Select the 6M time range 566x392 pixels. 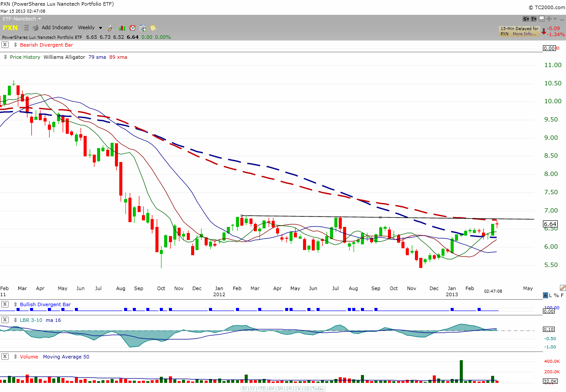click(x=271, y=389)
